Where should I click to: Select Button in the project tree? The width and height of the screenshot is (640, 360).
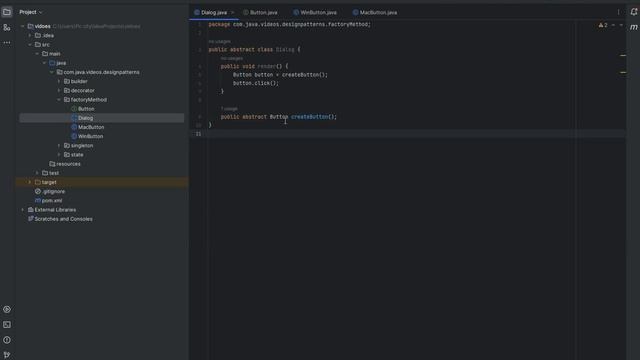coord(86,109)
